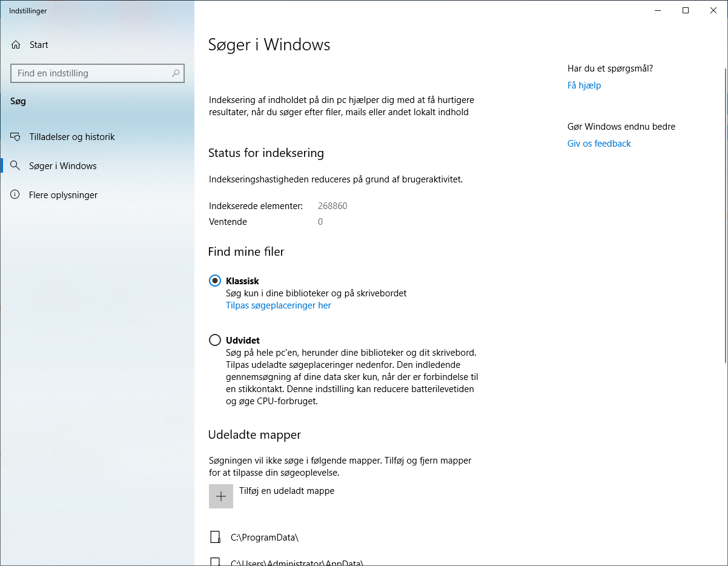Click the Tilladelser og historik permissions icon

click(15, 136)
